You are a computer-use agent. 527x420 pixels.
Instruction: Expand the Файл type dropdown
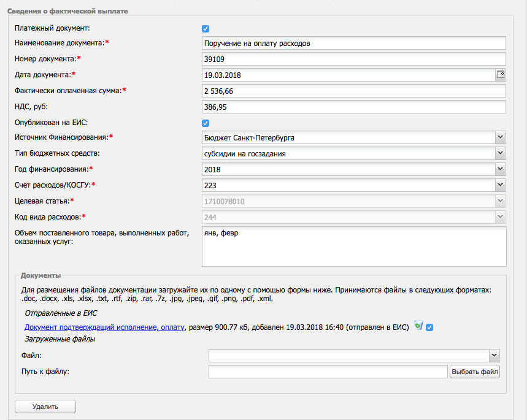[354, 356]
